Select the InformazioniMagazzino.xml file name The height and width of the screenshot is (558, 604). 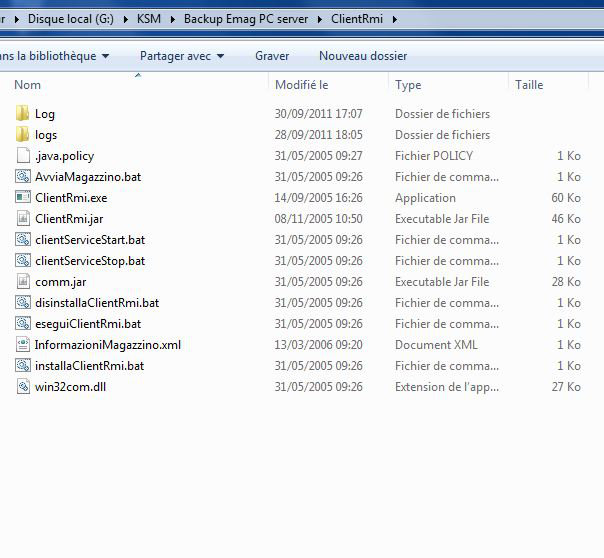107,345
